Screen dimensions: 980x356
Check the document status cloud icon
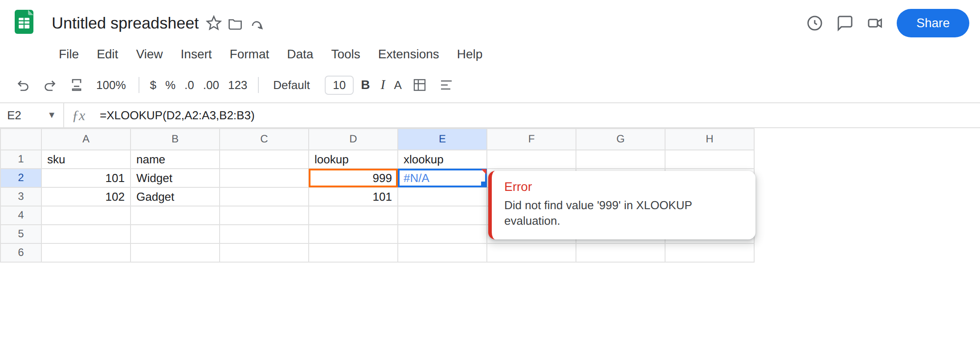pyautogui.click(x=257, y=24)
